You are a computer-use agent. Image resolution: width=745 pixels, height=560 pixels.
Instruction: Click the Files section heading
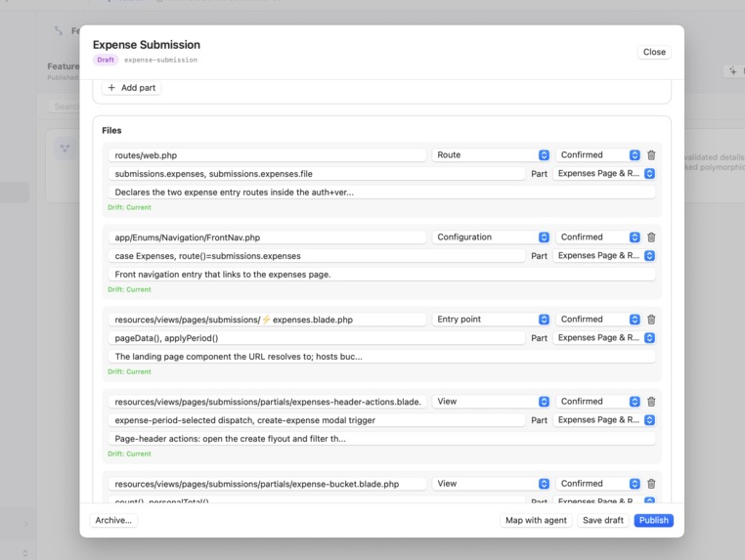111,130
